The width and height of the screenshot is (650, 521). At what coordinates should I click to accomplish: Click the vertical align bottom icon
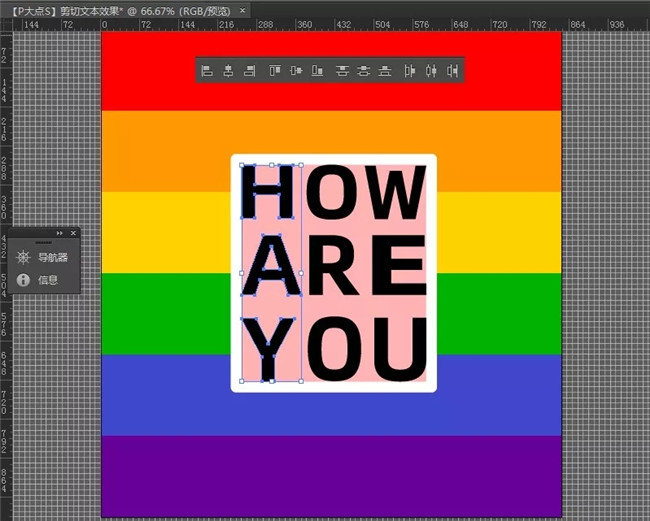pos(317,71)
